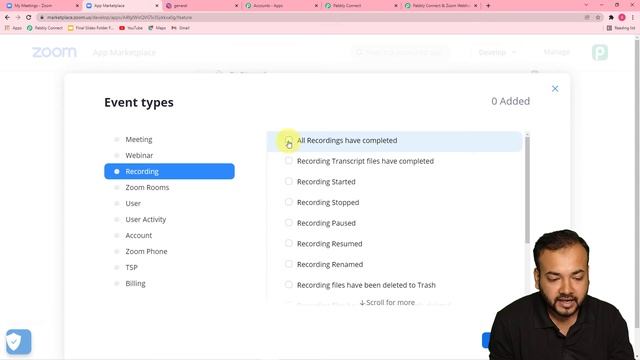Reload the current page
The image size is (640, 360).
tap(28, 18)
